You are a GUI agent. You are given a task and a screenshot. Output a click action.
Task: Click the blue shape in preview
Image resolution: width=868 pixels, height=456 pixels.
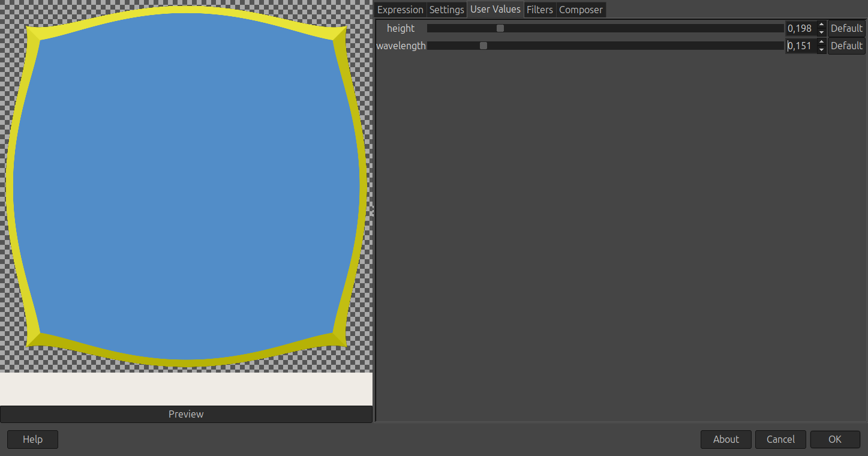pos(186,186)
